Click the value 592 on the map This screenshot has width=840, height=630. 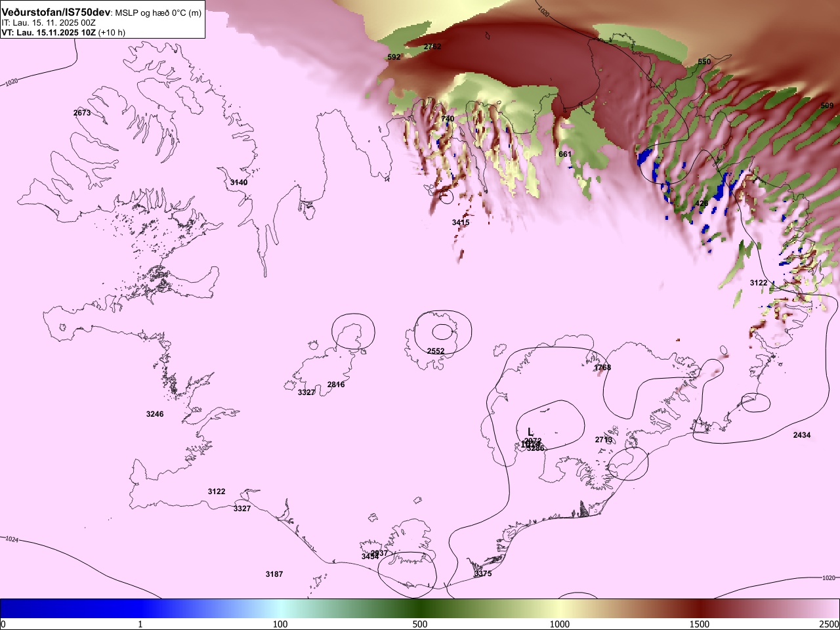pos(394,57)
